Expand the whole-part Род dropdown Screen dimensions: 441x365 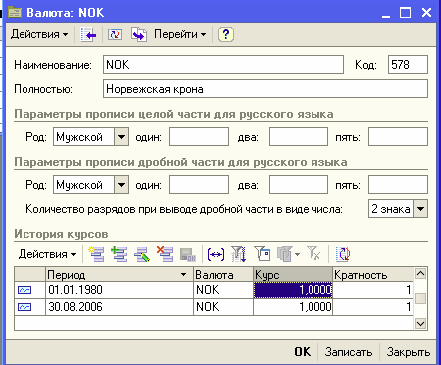coord(122,137)
